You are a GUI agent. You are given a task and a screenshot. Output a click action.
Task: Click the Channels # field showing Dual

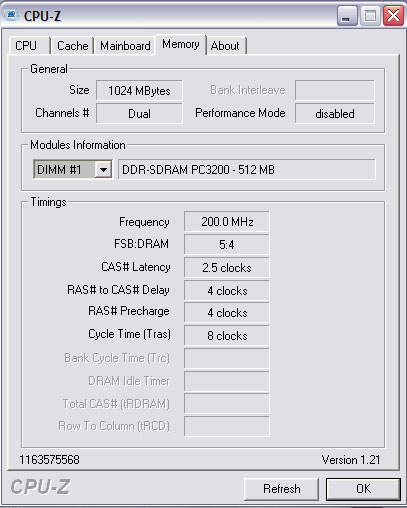139,113
